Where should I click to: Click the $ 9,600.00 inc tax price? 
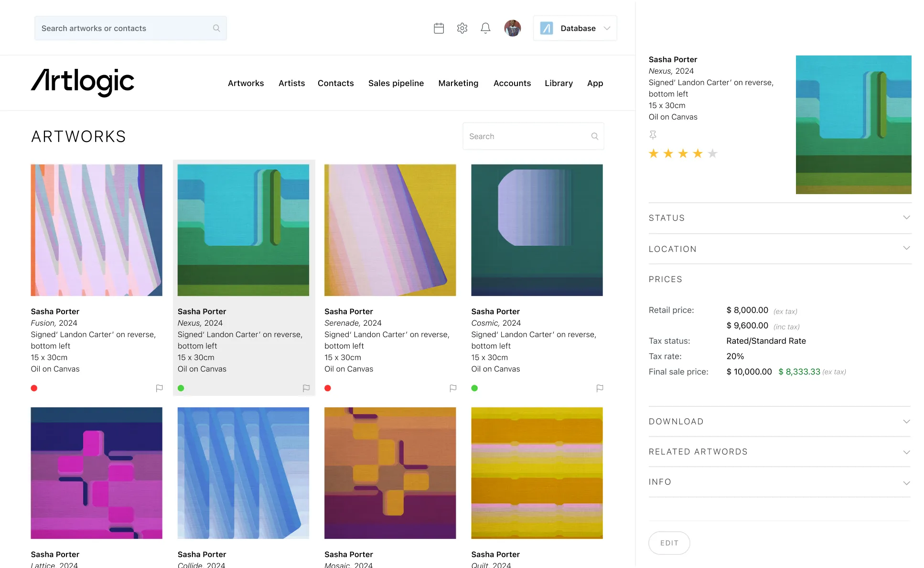747,326
